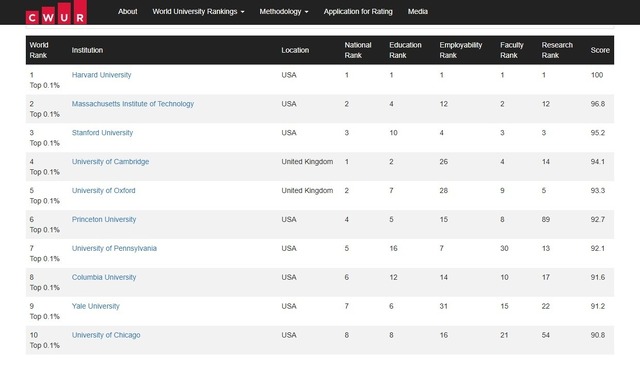Select Chicago's faculty rank 21

[x=504, y=335]
